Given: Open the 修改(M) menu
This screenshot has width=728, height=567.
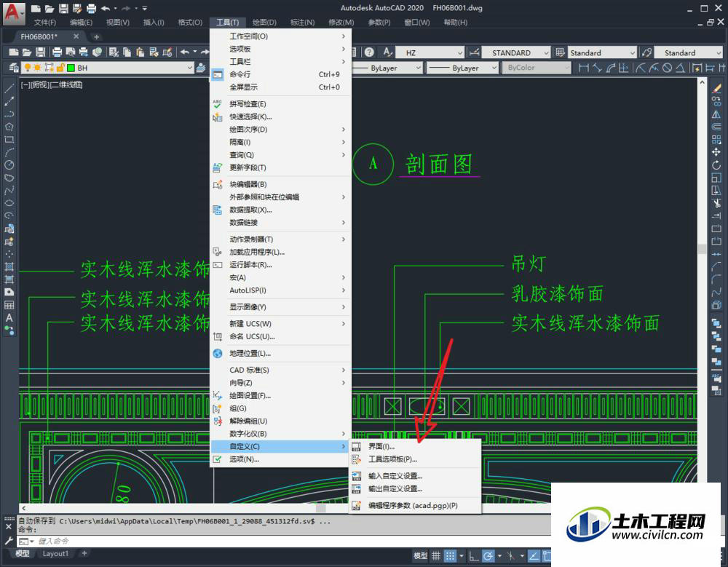Looking at the screenshot, I should coord(341,23).
